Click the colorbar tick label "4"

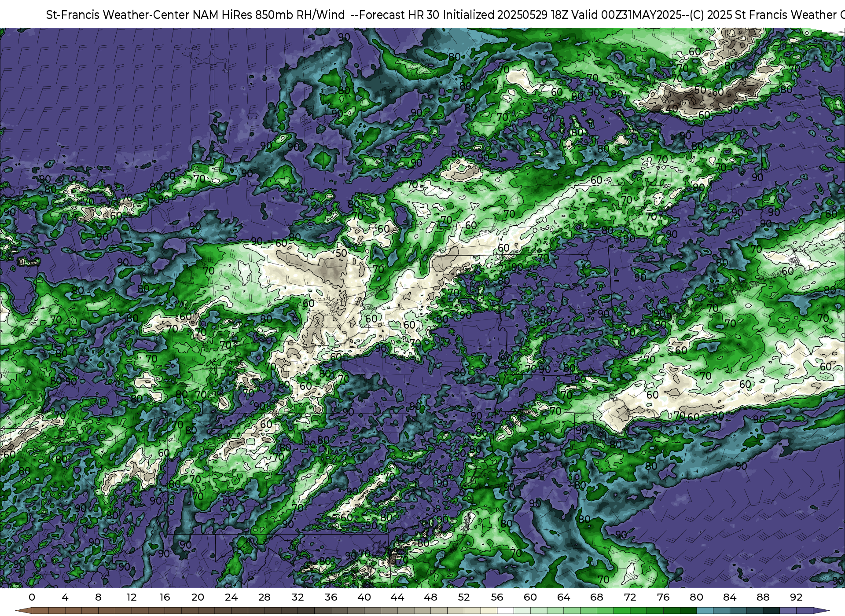point(65,597)
